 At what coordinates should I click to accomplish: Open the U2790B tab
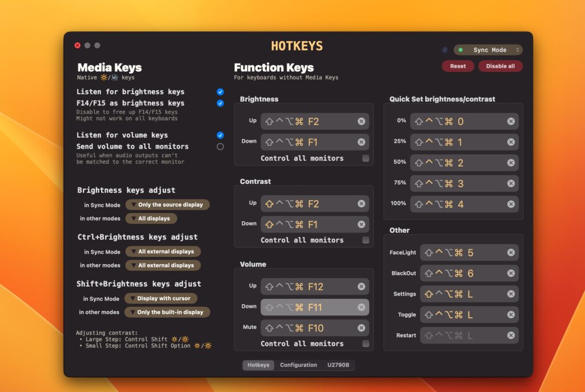(x=338, y=365)
